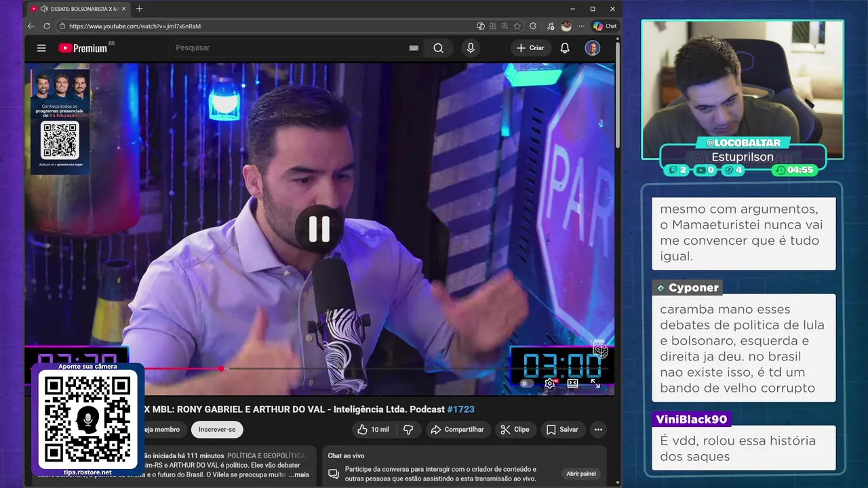Go back with browser back arrow
This screenshot has height=488, width=868.
[31, 26]
